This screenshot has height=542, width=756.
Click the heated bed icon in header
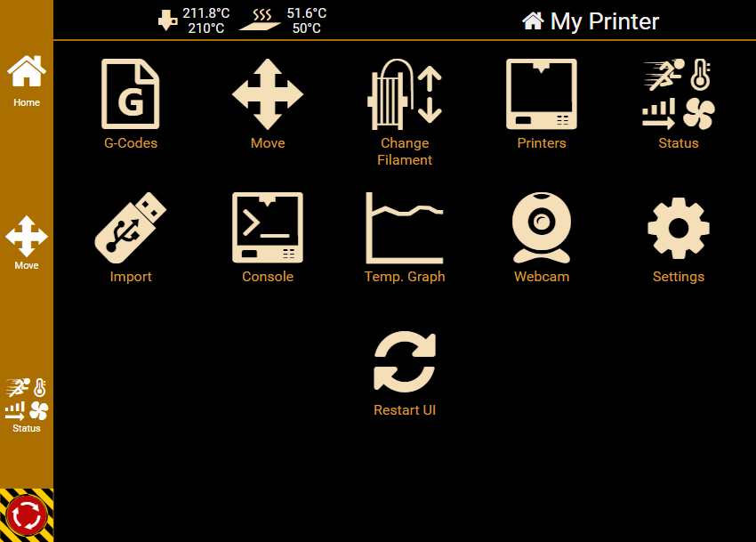pos(261,20)
